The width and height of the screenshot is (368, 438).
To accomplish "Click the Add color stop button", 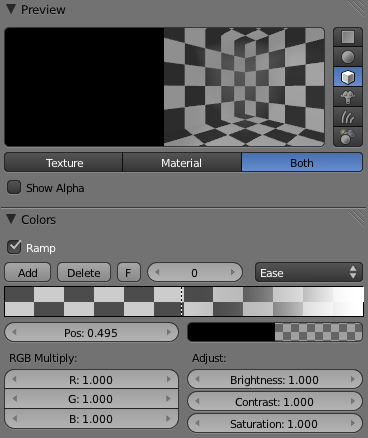I will 28,273.
